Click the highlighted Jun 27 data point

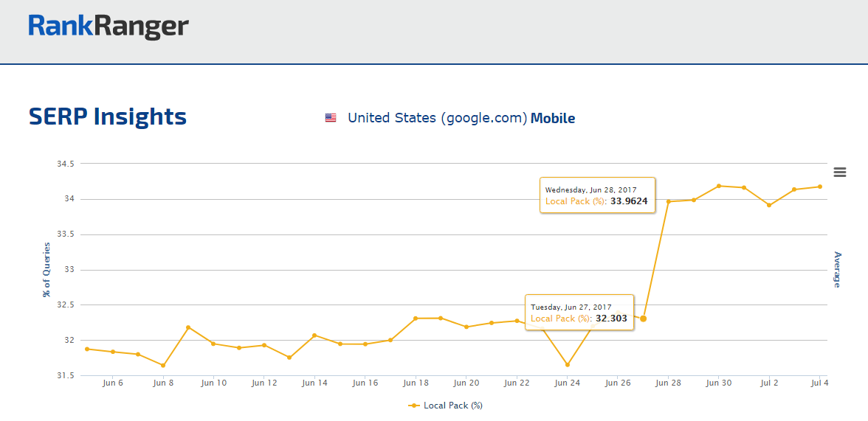(643, 319)
